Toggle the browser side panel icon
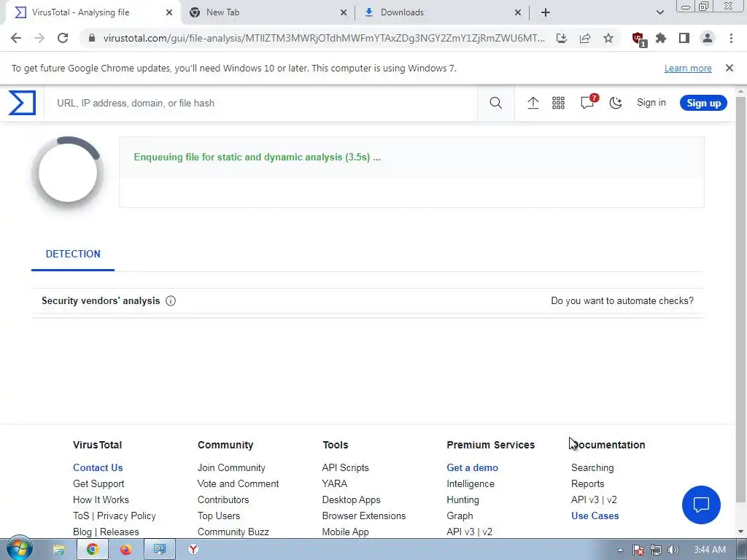747x560 pixels. coord(684,38)
